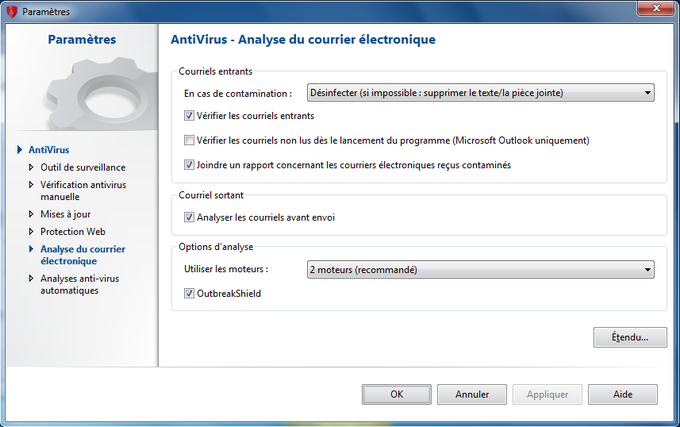Screen dimensions: 680x427
Task: Toggle 'Joindre un rapport' for contaminated mails
Action: 189,165
